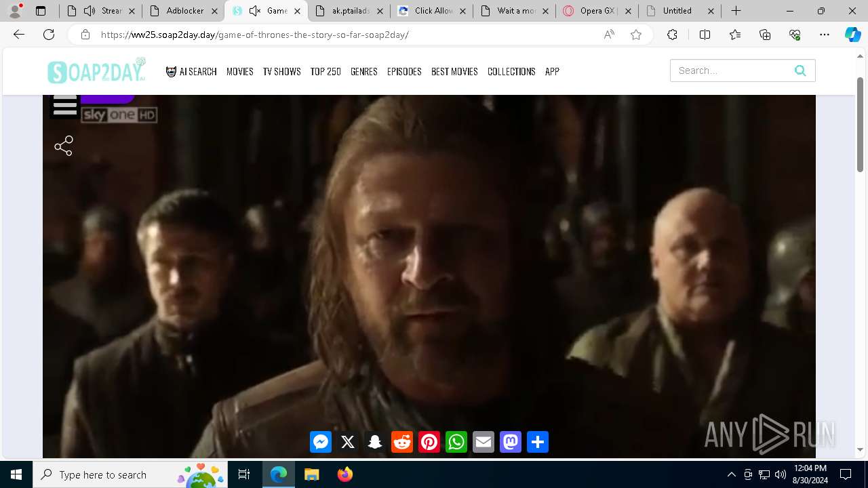This screenshot has height=488, width=868.
Task: Share on X (Twitter) icon
Action: click(348, 442)
